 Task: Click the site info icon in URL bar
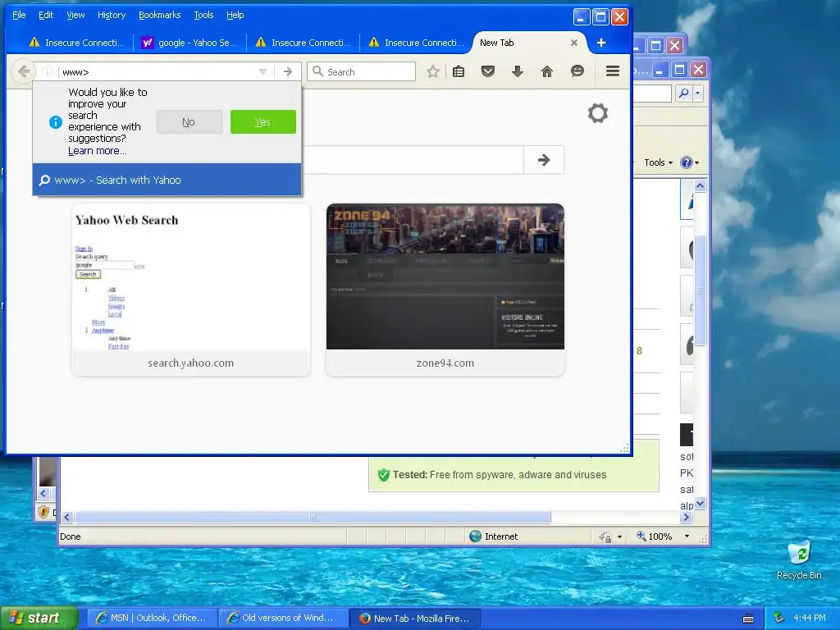coord(48,71)
